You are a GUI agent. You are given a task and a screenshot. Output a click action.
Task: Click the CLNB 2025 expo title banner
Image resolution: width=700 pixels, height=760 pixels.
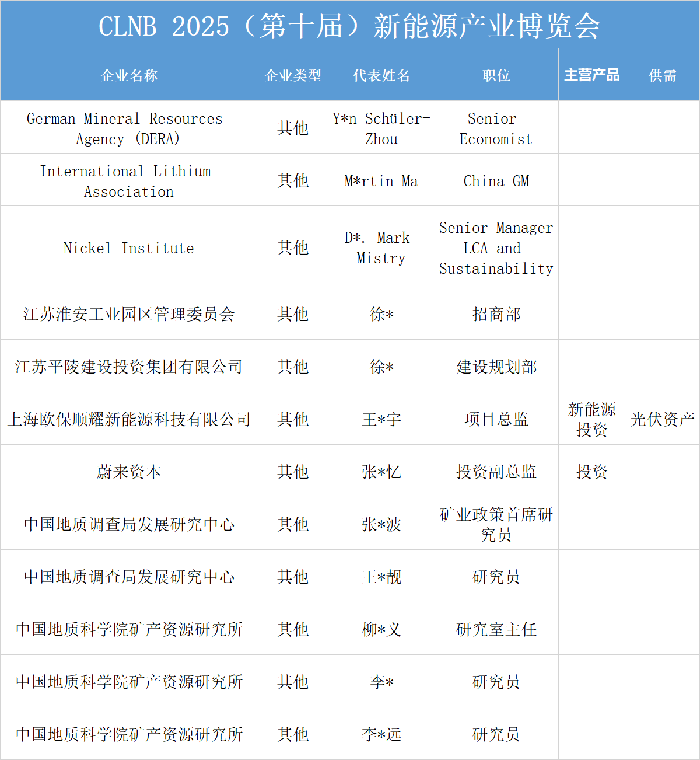(349, 25)
